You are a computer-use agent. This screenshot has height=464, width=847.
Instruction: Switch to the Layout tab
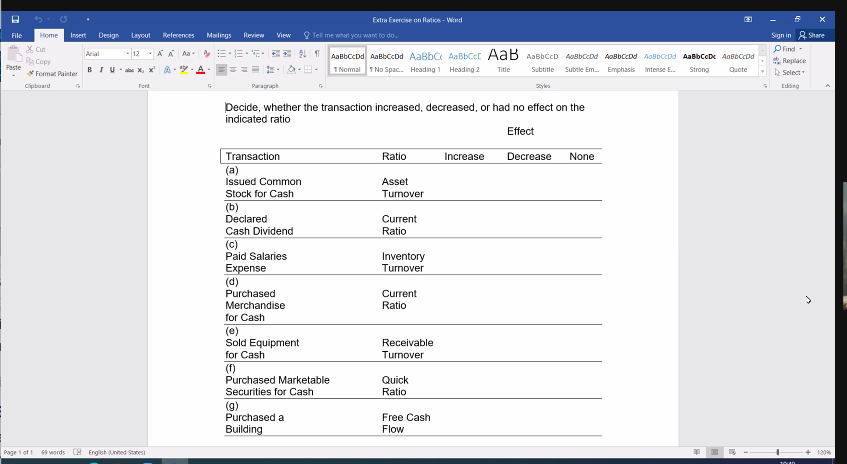coord(140,35)
